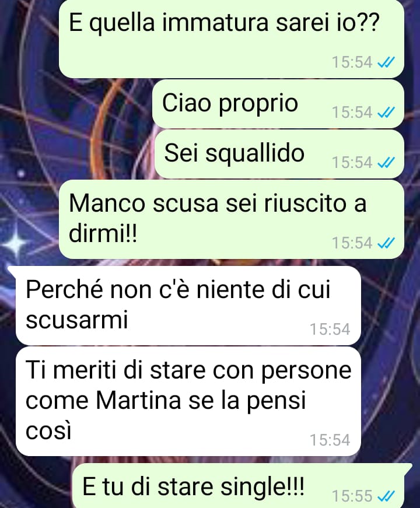Tap the double-check icon on 'Ciao proprio'
The image size is (420, 508).
pos(386,113)
